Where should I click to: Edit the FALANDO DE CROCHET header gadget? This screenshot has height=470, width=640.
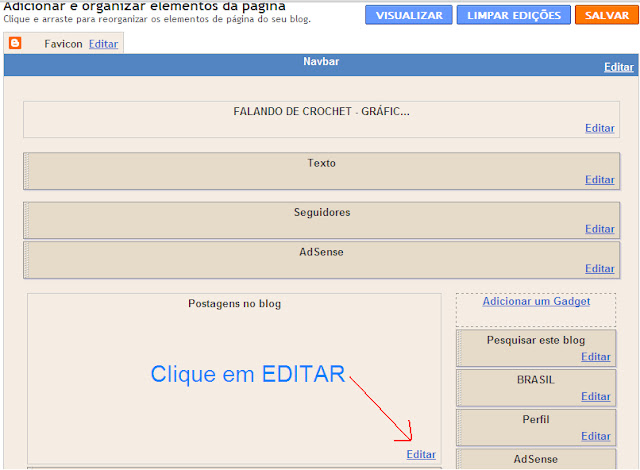pos(600,128)
